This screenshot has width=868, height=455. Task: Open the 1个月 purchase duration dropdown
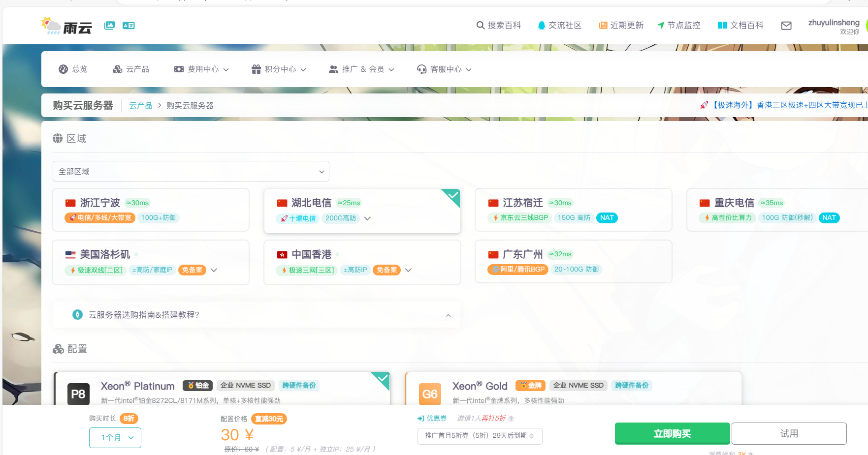click(x=115, y=437)
